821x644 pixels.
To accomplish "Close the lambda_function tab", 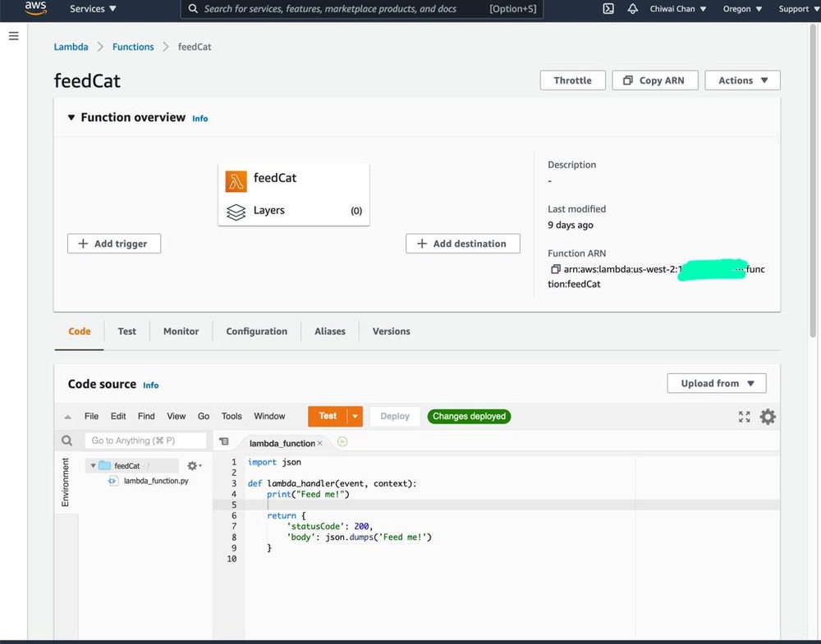I will 320,443.
